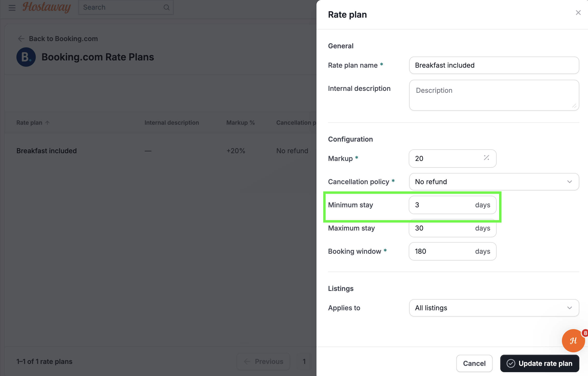The height and width of the screenshot is (376, 588).
Task: Click Update rate plan button
Action: point(540,363)
